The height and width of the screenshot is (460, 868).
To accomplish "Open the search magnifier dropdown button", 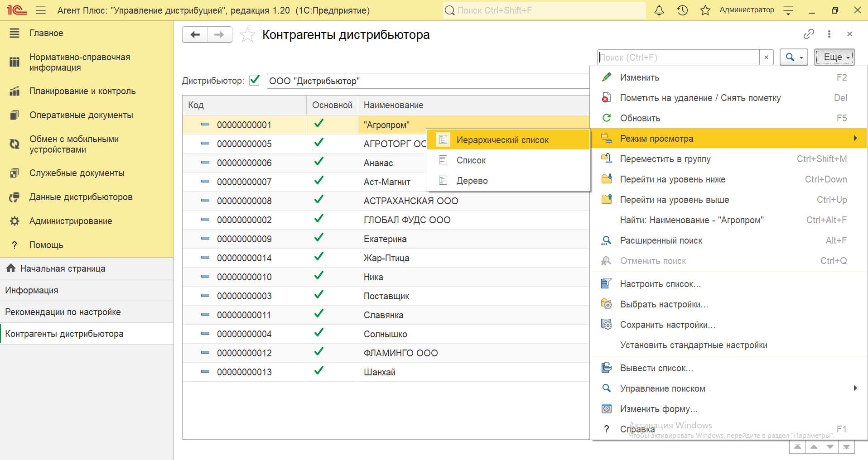I will point(794,57).
